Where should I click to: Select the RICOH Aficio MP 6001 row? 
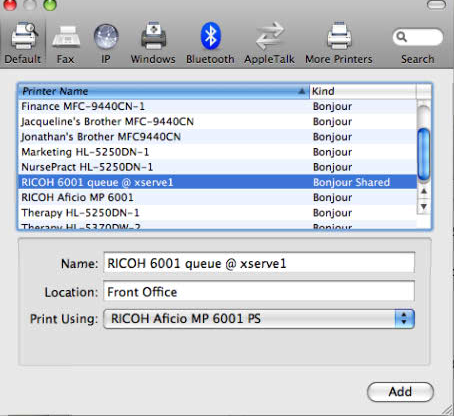(x=217, y=197)
